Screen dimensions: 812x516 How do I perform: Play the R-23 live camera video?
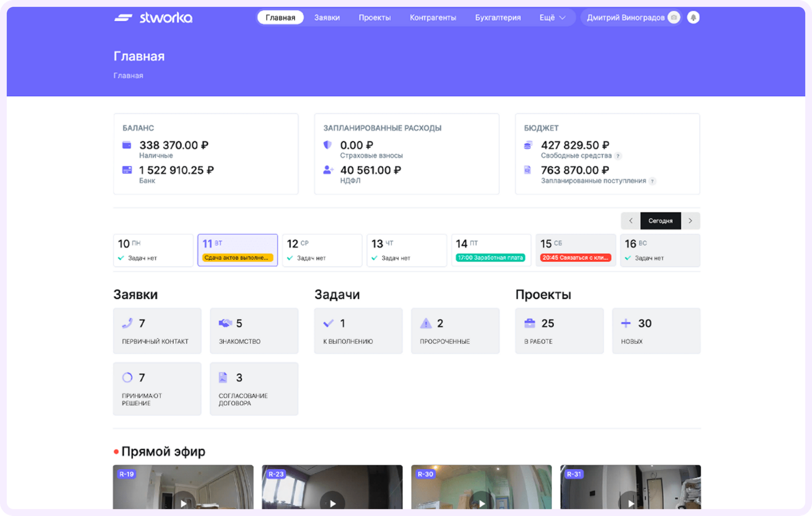[x=332, y=503]
